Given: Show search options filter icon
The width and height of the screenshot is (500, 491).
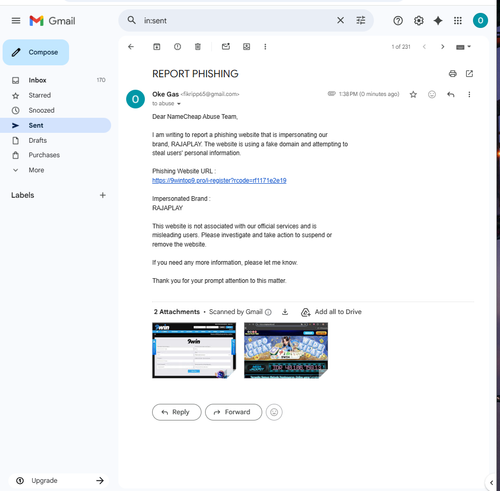Looking at the screenshot, I should coord(361,20).
